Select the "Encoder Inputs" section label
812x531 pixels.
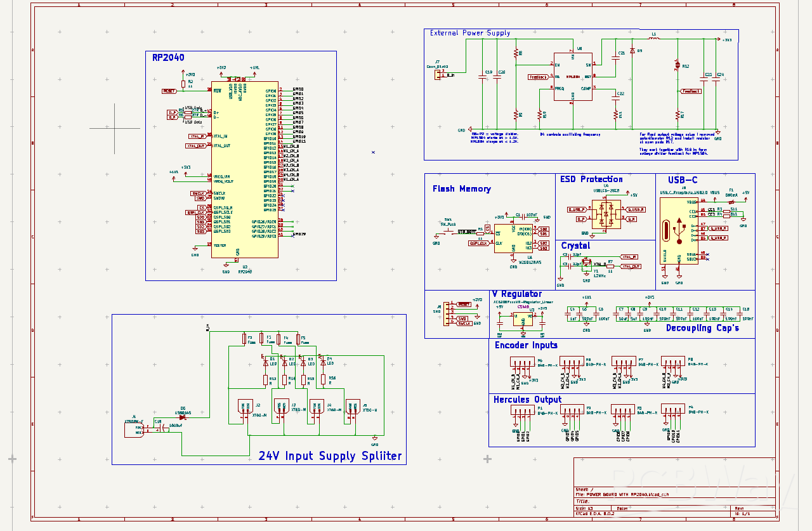tap(526, 345)
